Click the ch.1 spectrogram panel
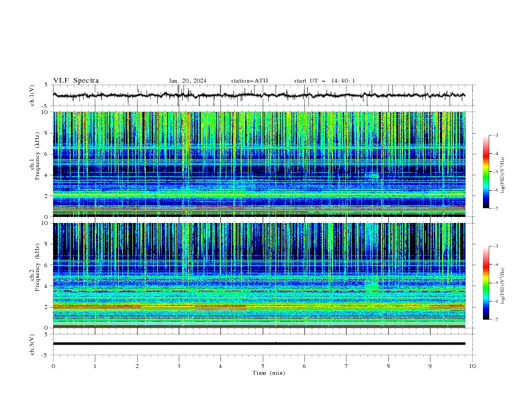This screenshot has height=411, width=532. point(259,164)
